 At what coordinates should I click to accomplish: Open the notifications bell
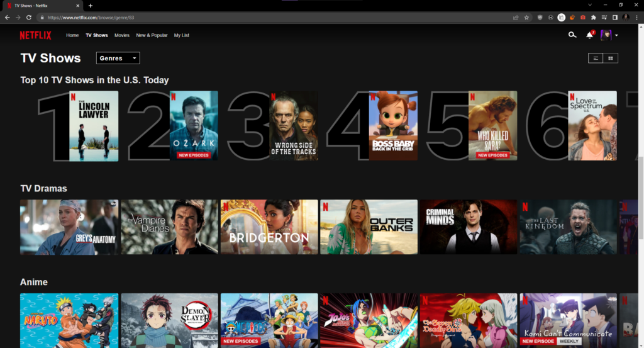click(590, 35)
